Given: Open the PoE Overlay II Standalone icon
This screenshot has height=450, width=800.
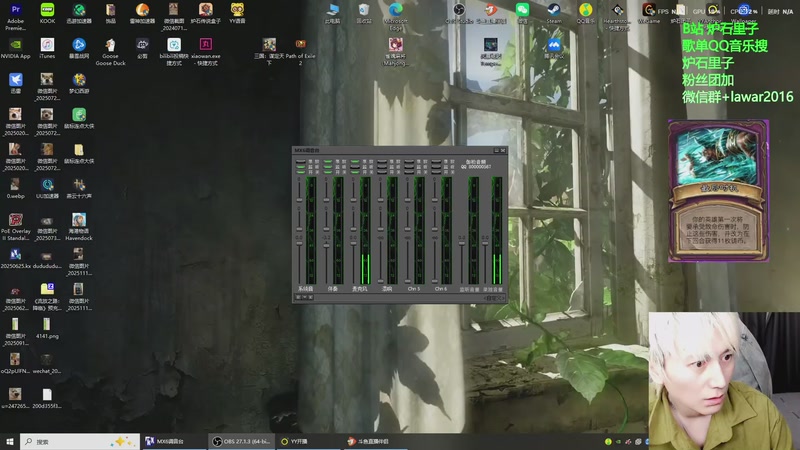Looking at the screenshot, I should (x=15, y=227).
